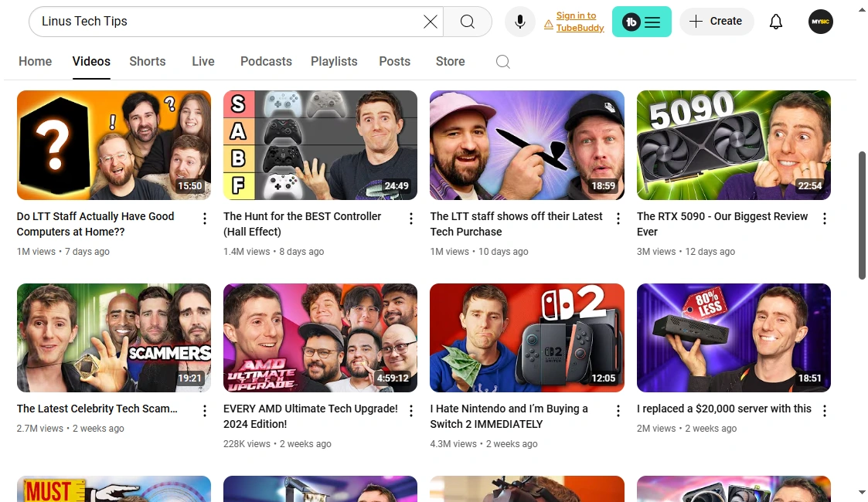Open title I replaced a $20,000 server with this
Viewport: 868px width, 502px height.
[x=724, y=409]
